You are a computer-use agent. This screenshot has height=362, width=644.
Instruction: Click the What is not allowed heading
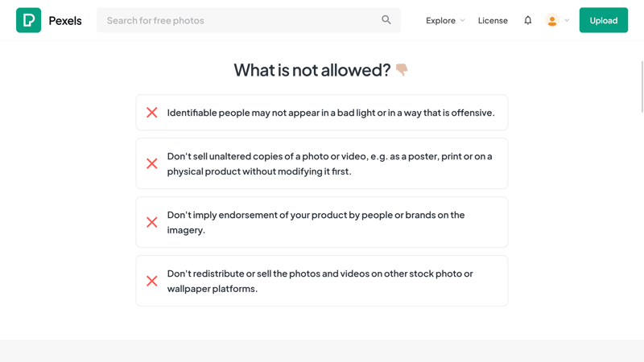click(x=312, y=70)
